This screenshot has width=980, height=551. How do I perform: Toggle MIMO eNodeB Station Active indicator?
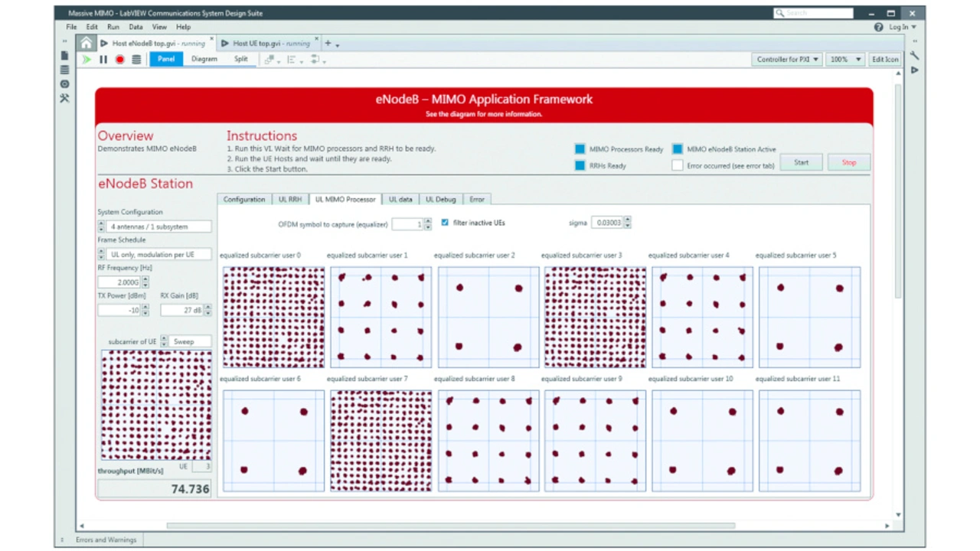678,149
